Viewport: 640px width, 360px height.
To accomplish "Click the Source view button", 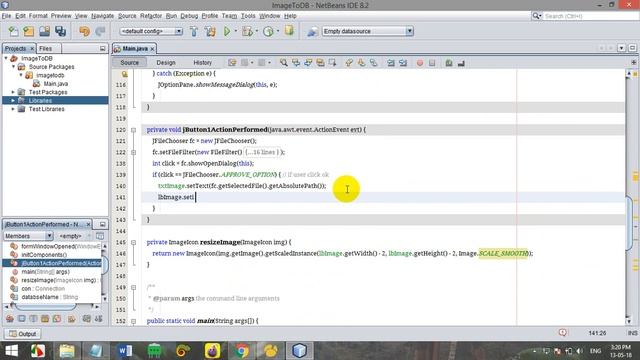I will click(129, 62).
